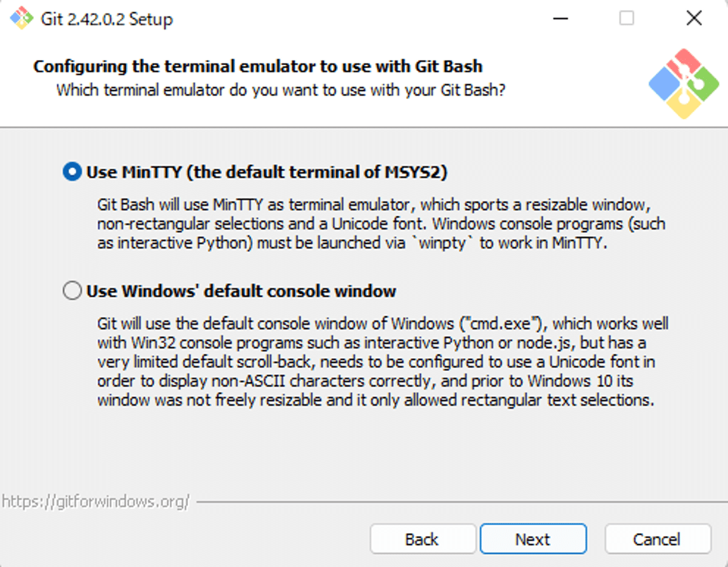Image resolution: width=728 pixels, height=567 pixels.
Task: Click the Git icon in the title bar
Action: [x=21, y=18]
